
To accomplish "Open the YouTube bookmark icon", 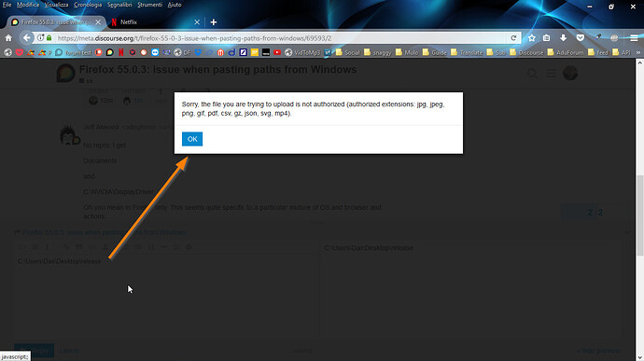I will 277,52.
